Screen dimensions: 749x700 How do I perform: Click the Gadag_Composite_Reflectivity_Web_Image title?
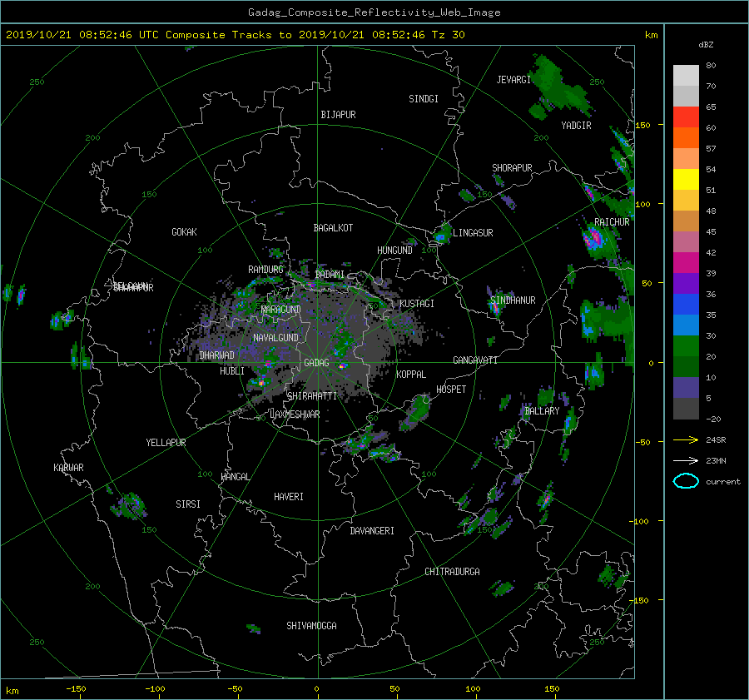click(x=374, y=12)
